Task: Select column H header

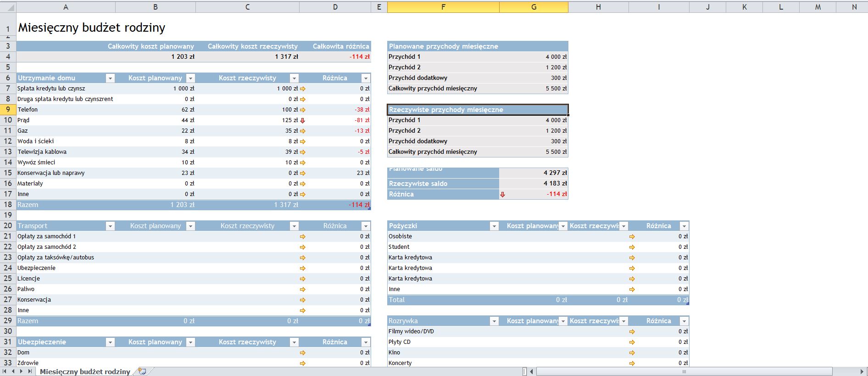Action: tap(598, 7)
